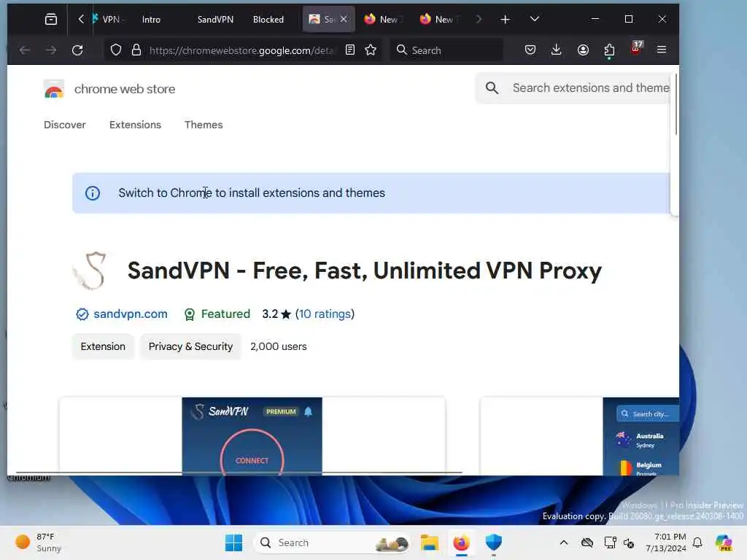Click the SandVPN extension logo

click(90, 271)
